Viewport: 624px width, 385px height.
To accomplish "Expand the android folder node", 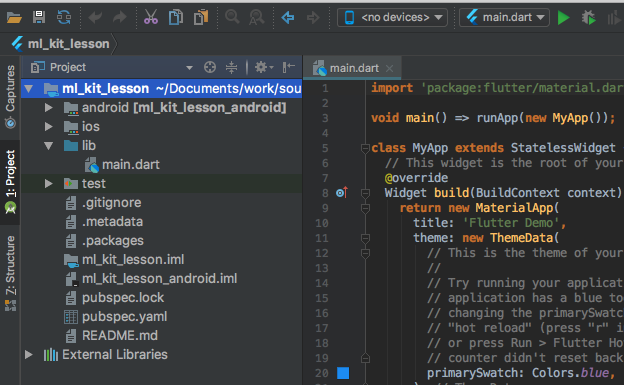I will [x=49, y=107].
